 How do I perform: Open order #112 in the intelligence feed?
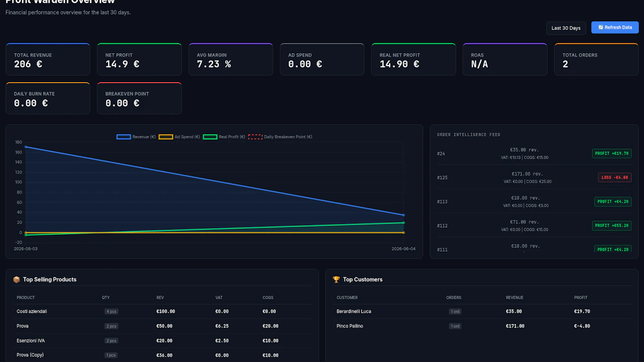(x=534, y=226)
